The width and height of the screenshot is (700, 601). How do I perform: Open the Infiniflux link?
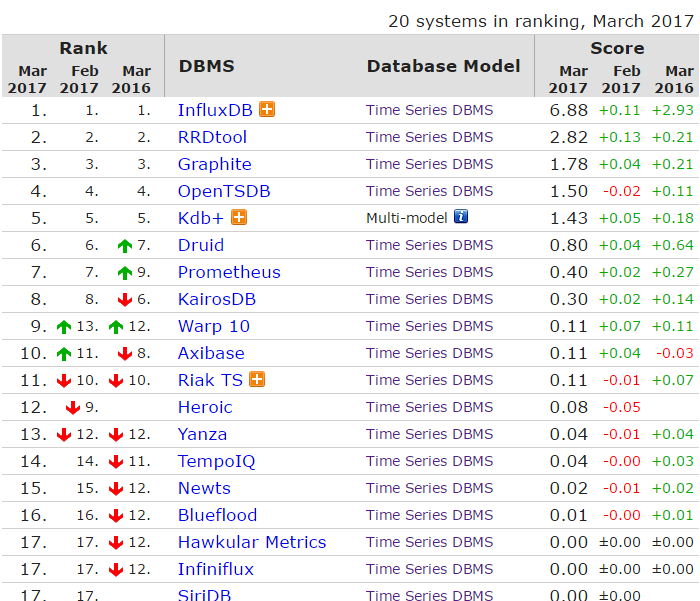click(216, 569)
